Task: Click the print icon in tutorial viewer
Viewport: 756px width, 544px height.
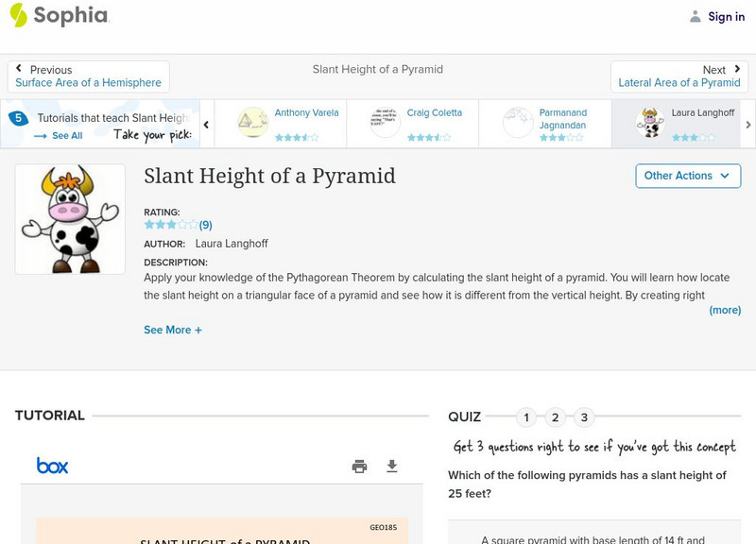Action: coord(359,467)
